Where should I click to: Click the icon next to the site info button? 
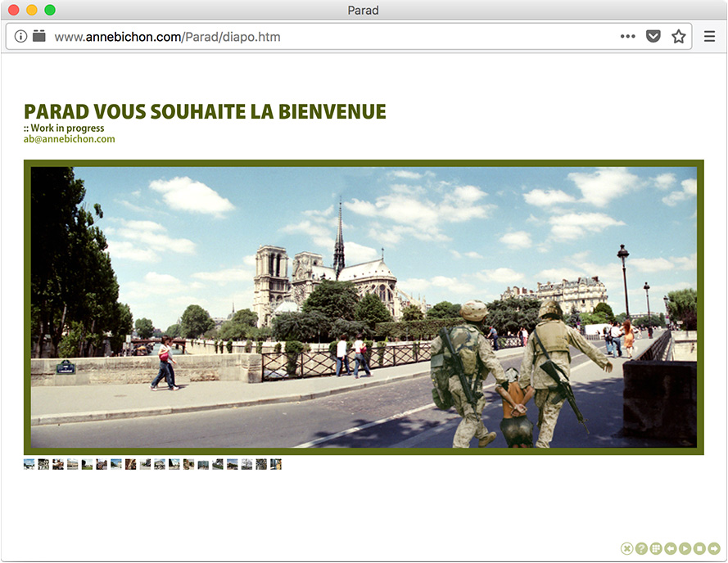(38, 36)
